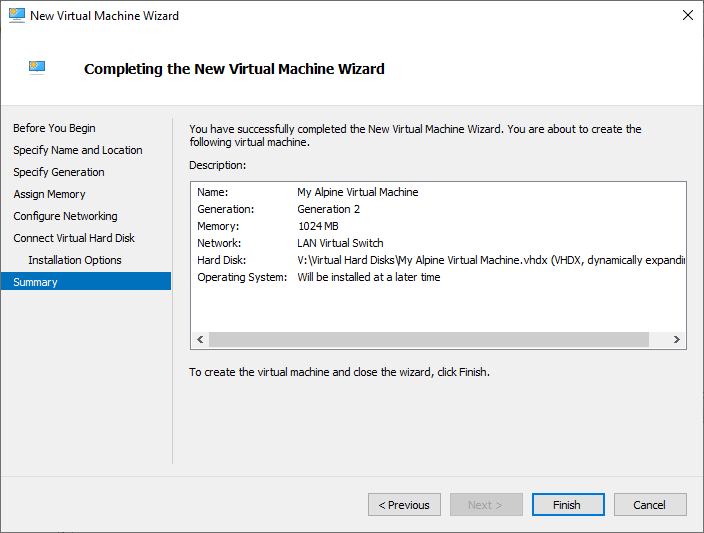The height and width of the screenshot is (533, 704).
Task: Click Finish to create the virtual machine
Action: point(567,505)
